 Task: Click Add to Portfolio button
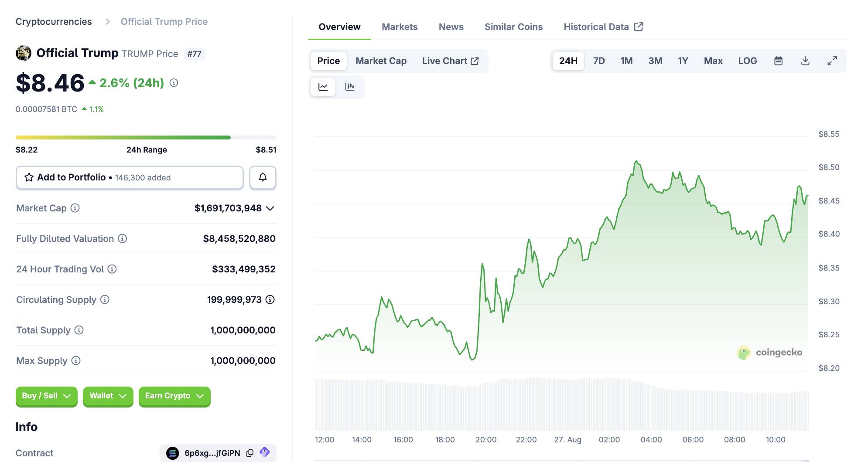(130, 177)
